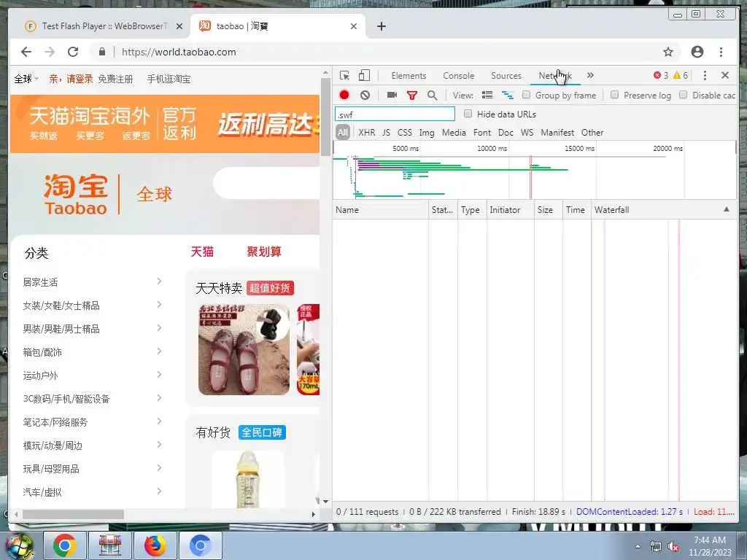
Task: Sort by Waterfall column arrow
Action: tap(726, 209)
